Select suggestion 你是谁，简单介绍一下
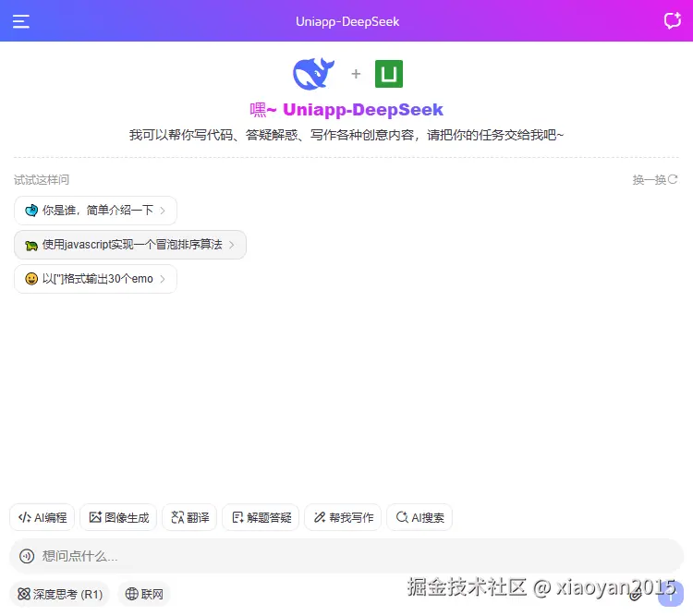The width and height of the screenshot is (693, 616). pyautogui.click(x=95, y=211)
